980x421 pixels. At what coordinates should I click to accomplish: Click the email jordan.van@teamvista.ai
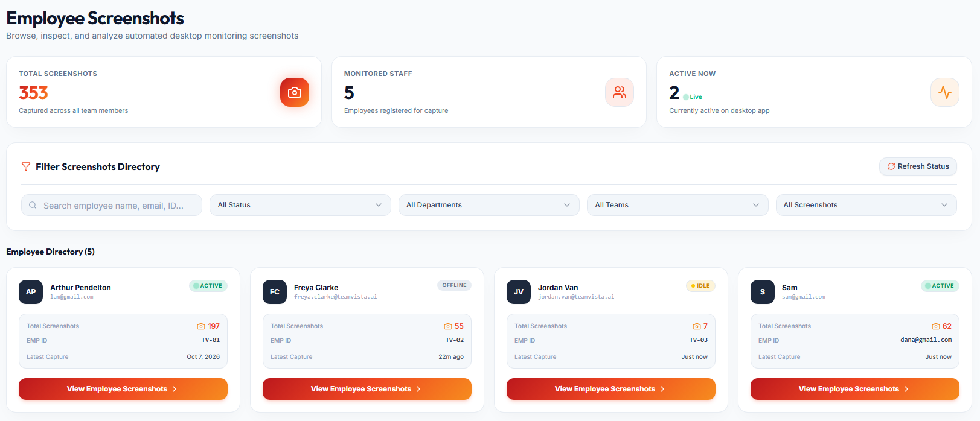(576, 297)
